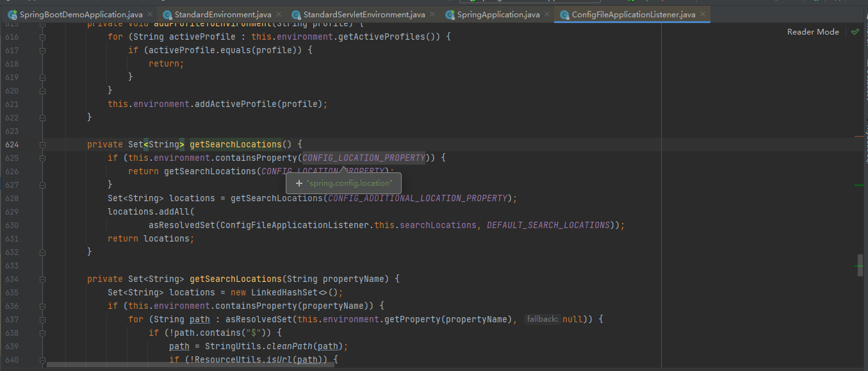Click the "spring.config.location" value in the popup
The height and width of the screenshot is (371, 868).
click(349, 183)
